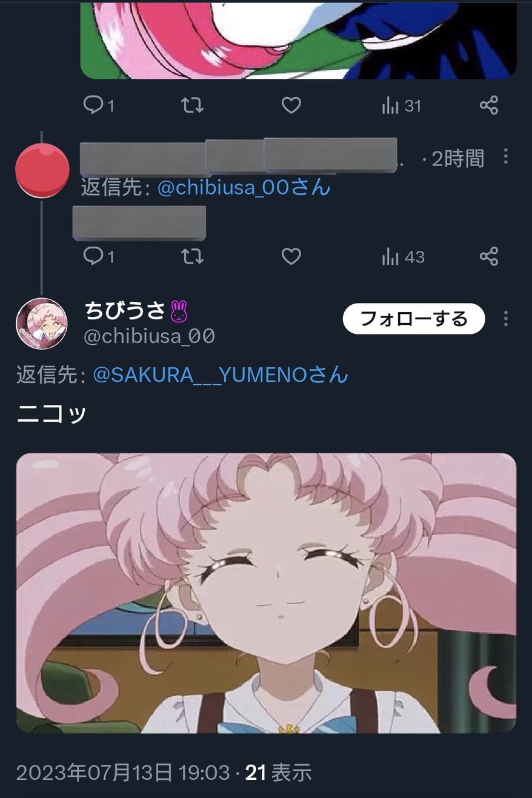This screenshot has width=532, height=798.
Task: Open replies on the top image tweet
Action: pyautogui.click(x=98, y=105)
